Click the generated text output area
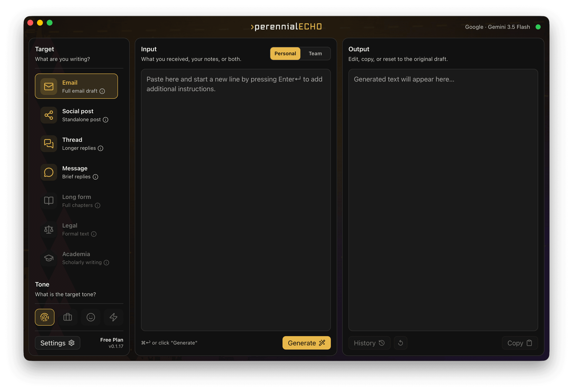 (443, 200)
